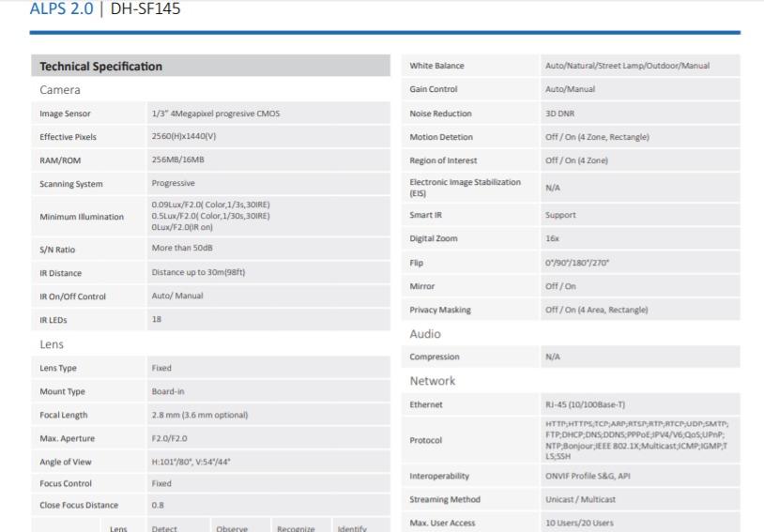This screenshot has height=532, width=764.
Task: Click the 'Privacy Masking' label
Action: pyautogui.click(x=440, y=310)
